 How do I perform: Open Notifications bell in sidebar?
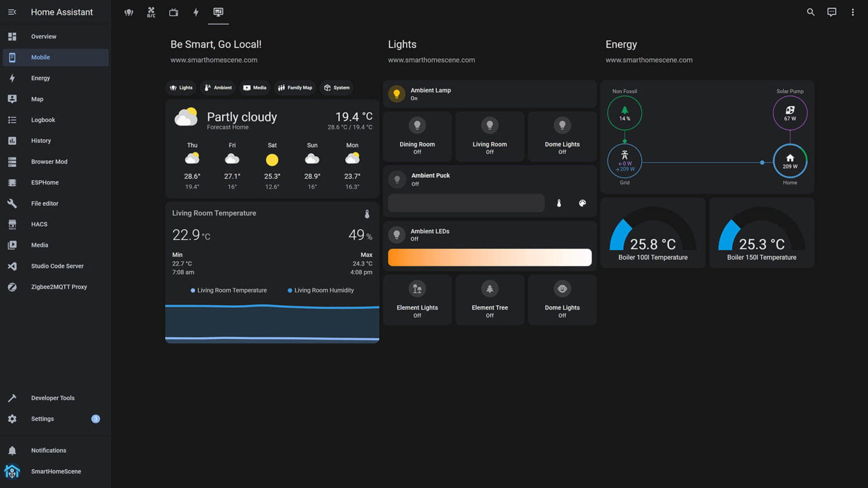48,450
